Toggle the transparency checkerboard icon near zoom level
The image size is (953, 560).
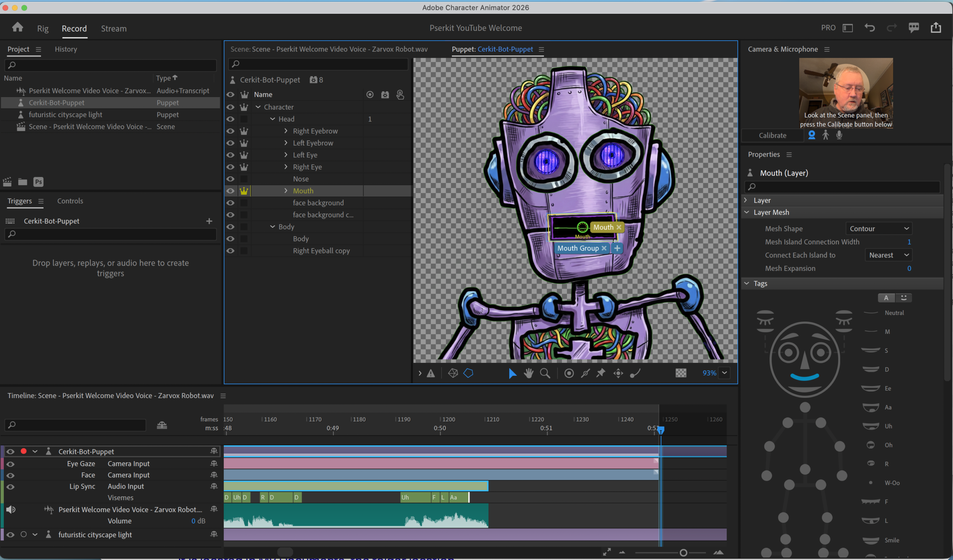point(681,373)
